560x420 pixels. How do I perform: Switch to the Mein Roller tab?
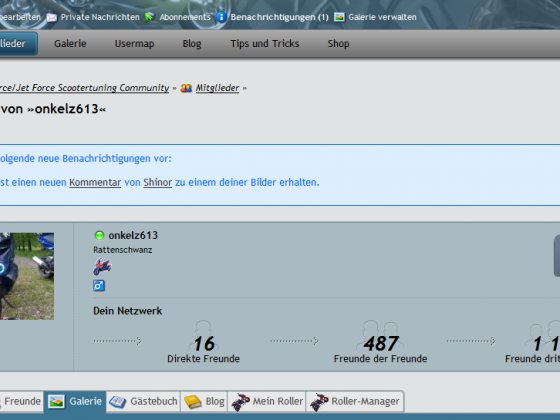[267, 401]
